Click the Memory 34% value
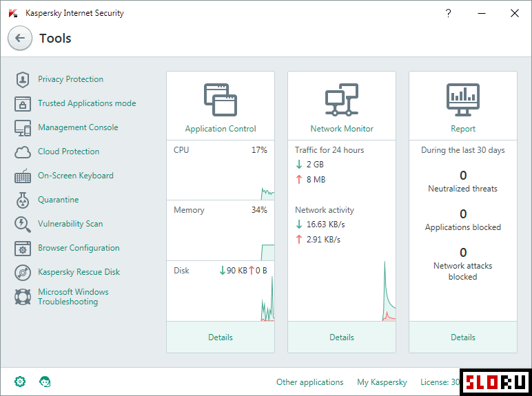This screenshot has width=532, height=396. (x=259, y=210)
